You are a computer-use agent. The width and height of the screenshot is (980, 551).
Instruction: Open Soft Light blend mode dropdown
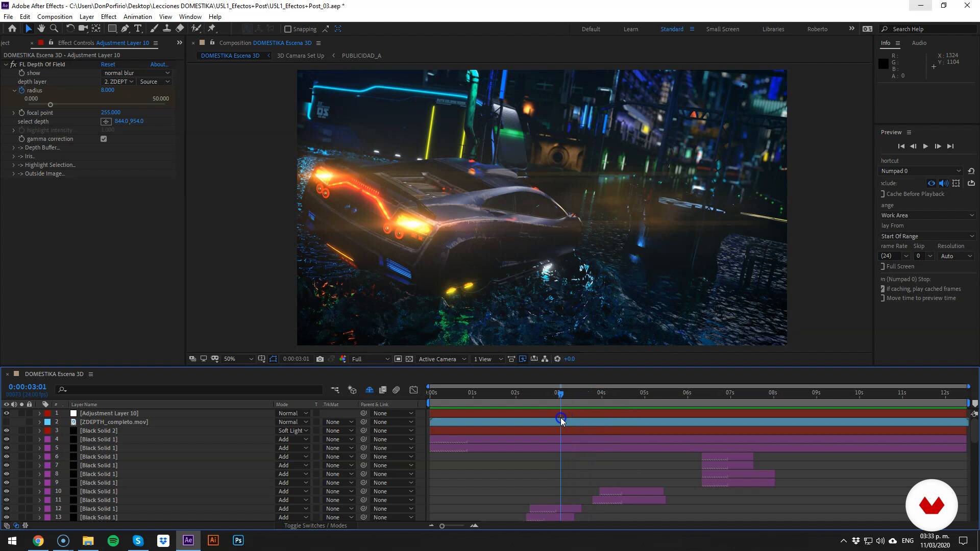pos(293,431)
